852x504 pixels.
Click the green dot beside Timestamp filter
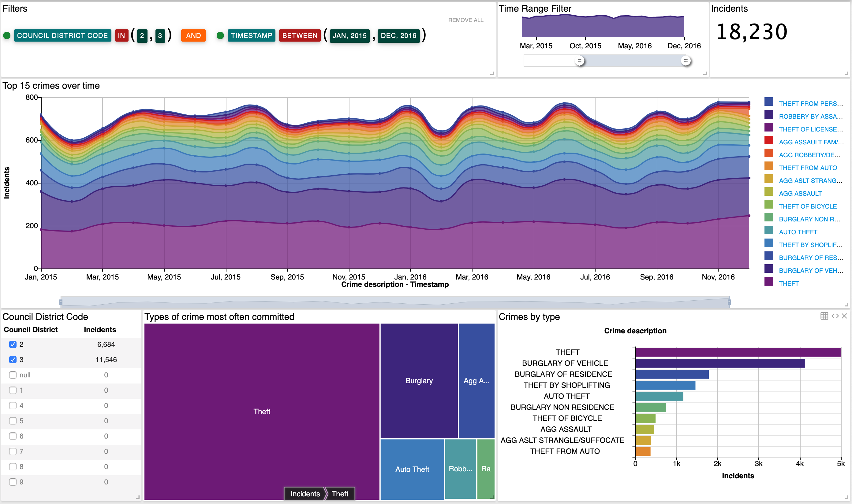(220, 35)
